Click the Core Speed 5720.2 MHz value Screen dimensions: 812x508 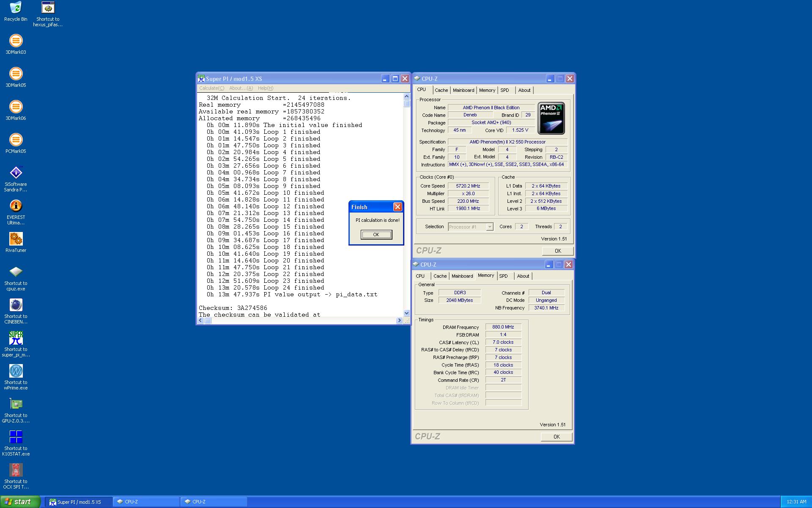pyautogui.click(x=468, y=186)
